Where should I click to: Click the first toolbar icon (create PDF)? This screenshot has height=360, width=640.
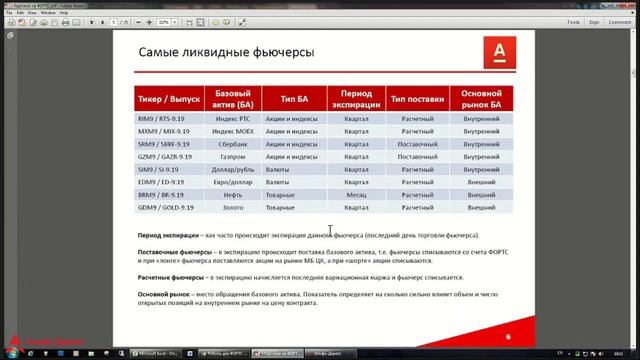tap(11, 22)
